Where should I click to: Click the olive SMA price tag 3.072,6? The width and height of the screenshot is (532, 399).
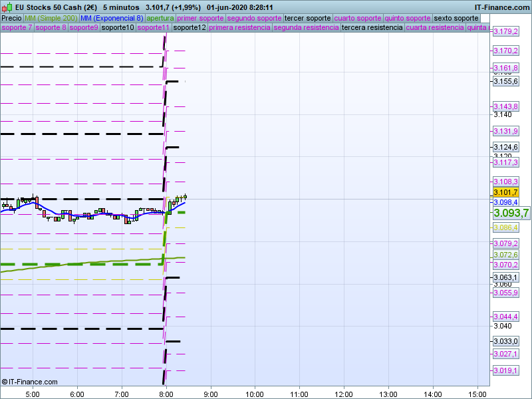click(505, 255)
